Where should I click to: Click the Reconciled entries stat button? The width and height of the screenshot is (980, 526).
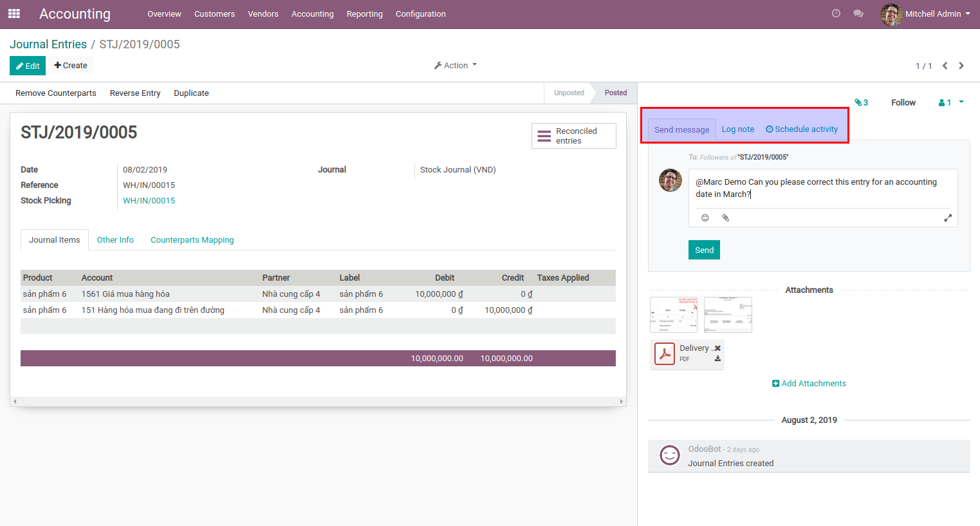point(573,136)
